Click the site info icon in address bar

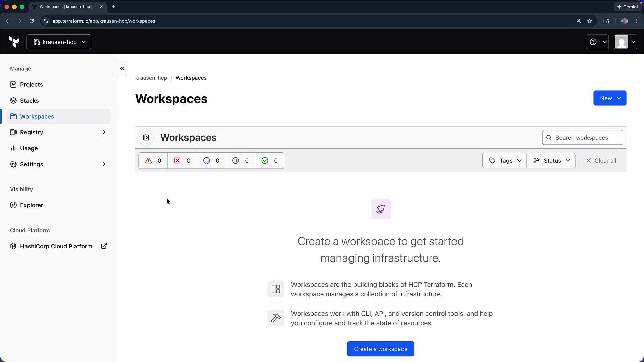click(x=46, y=21)
